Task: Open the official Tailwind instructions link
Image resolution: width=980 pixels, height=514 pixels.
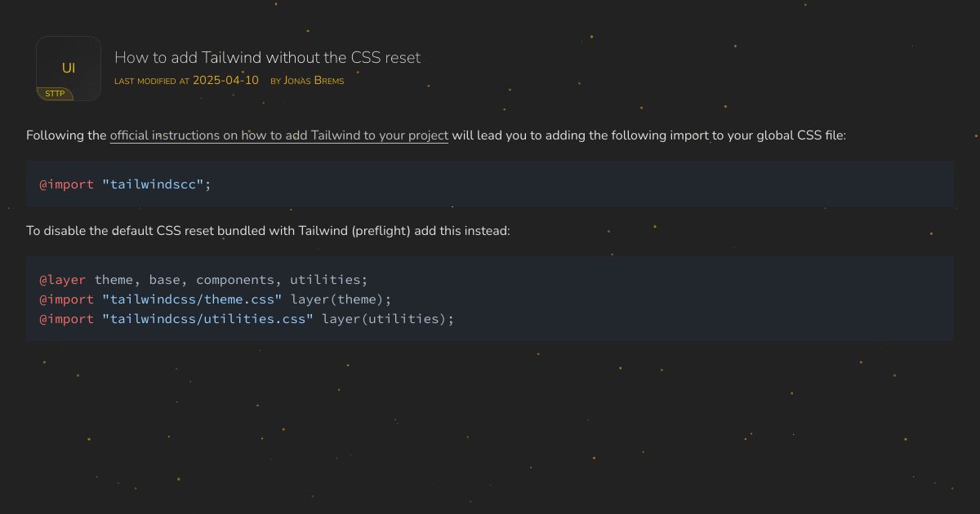Action: (278, 135)
